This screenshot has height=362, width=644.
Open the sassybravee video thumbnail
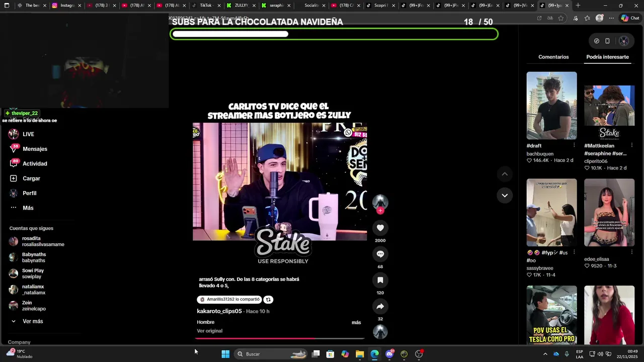click(x=551, y=213)
